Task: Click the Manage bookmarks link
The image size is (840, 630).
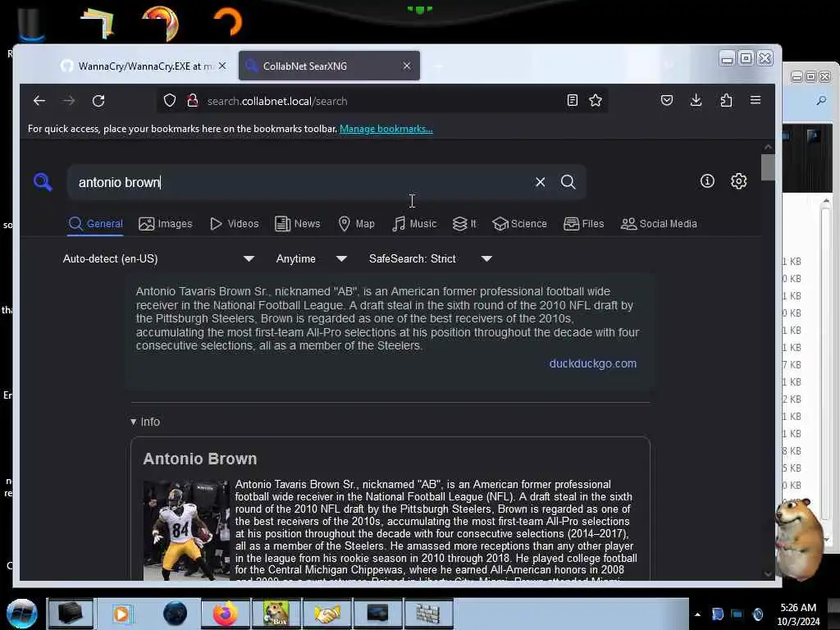Action: click(386, 129)
